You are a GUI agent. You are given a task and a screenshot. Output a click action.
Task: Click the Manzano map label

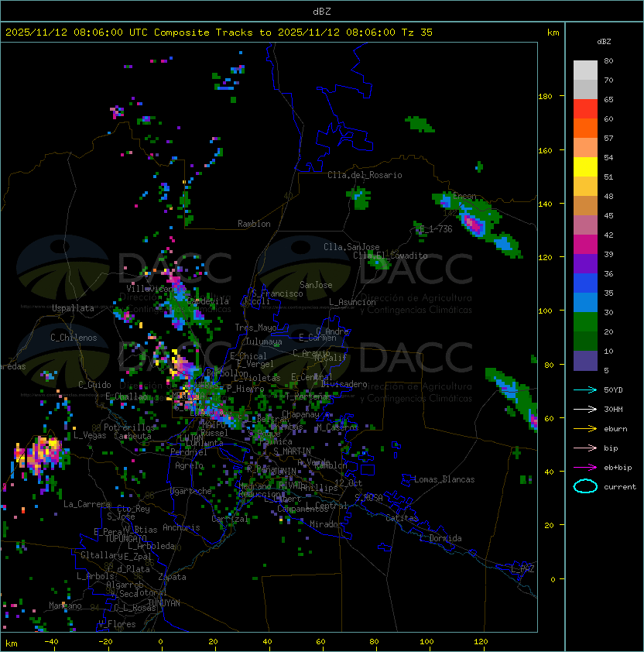point(65,606)
